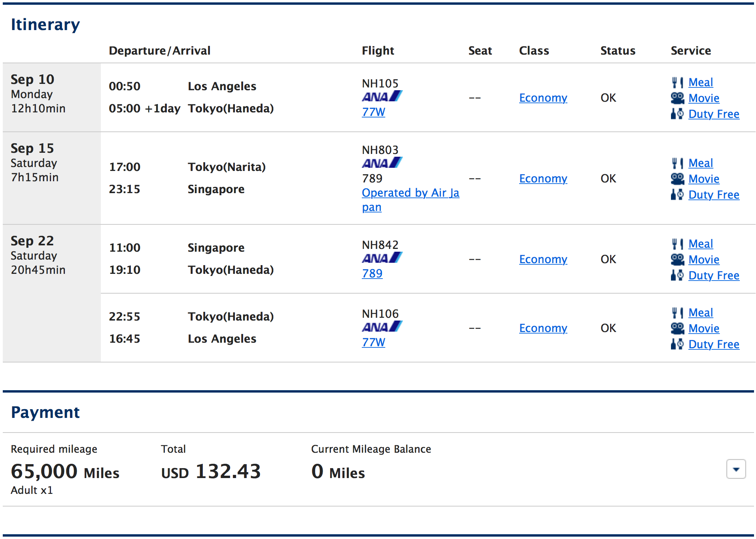756x539 pixels.
Task: Open the Meal link for NH803
Action: tap(701, 163)
